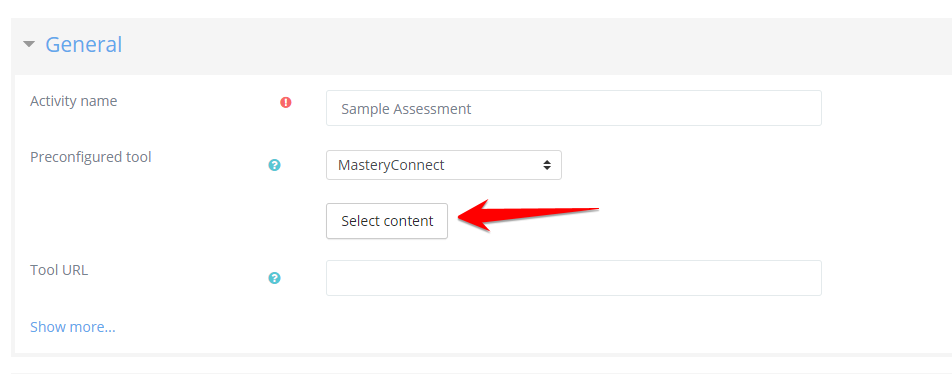Click the dropdown's up-down arrow indicator

click(x=547, y=165)
